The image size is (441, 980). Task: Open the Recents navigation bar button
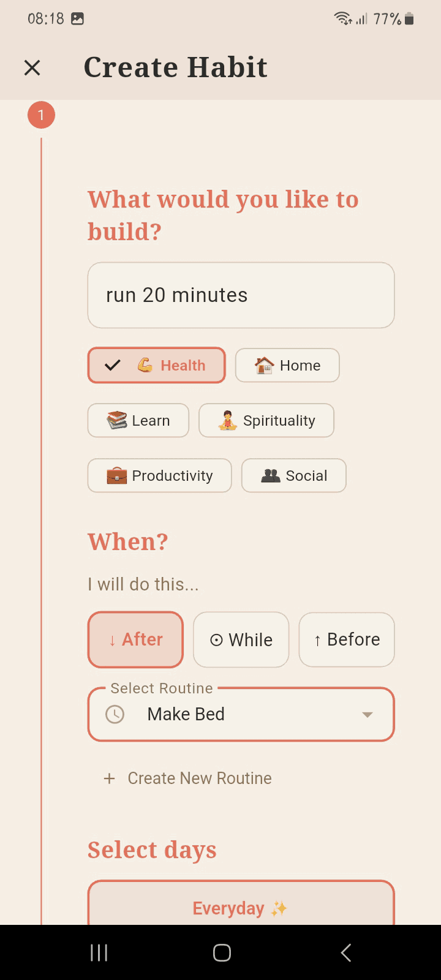pos(99,952)
